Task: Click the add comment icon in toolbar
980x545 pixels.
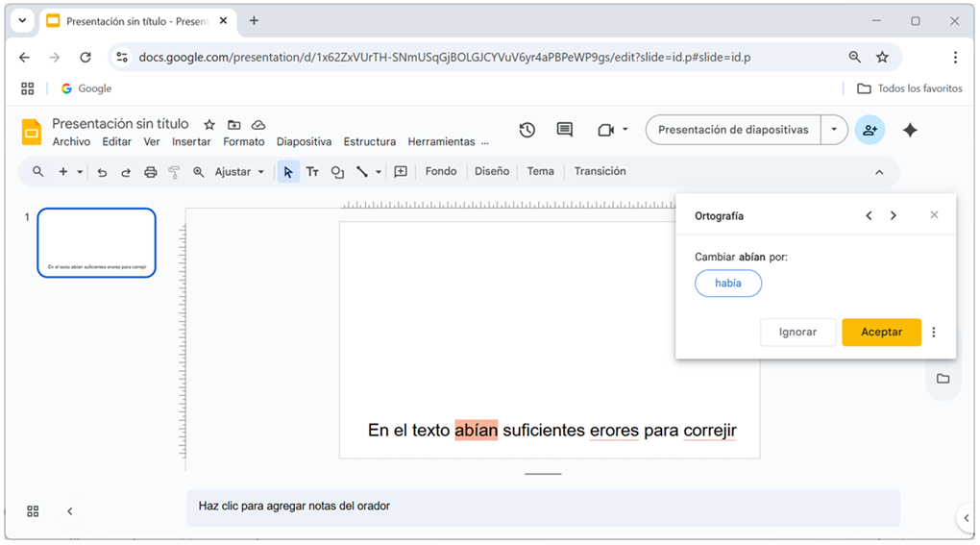Action: tap(401, 172)
